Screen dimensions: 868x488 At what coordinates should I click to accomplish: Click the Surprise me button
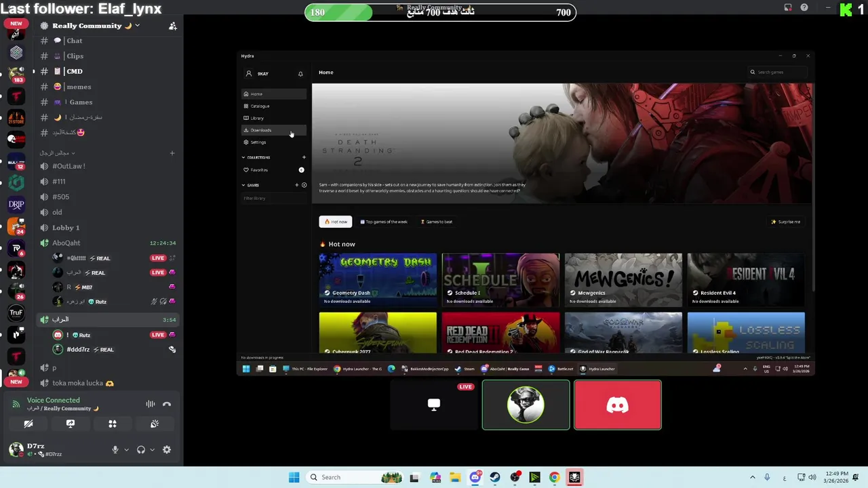[x=785, y=222]
